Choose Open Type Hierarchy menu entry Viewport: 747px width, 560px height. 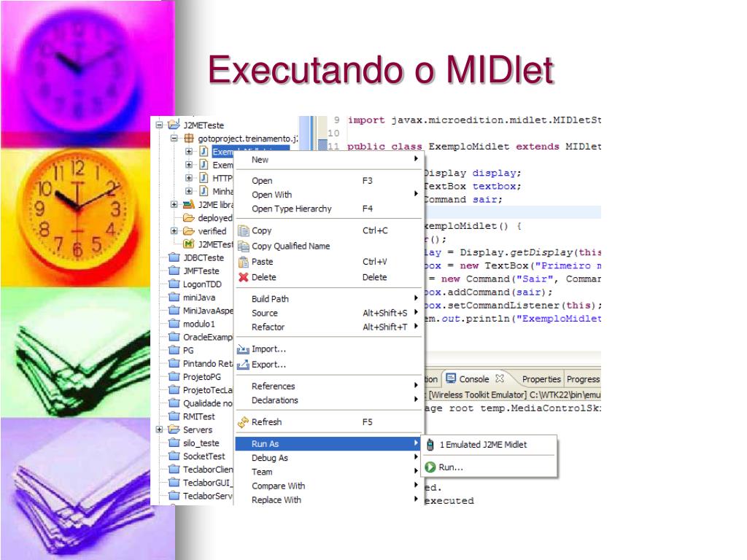pos(328,209)
